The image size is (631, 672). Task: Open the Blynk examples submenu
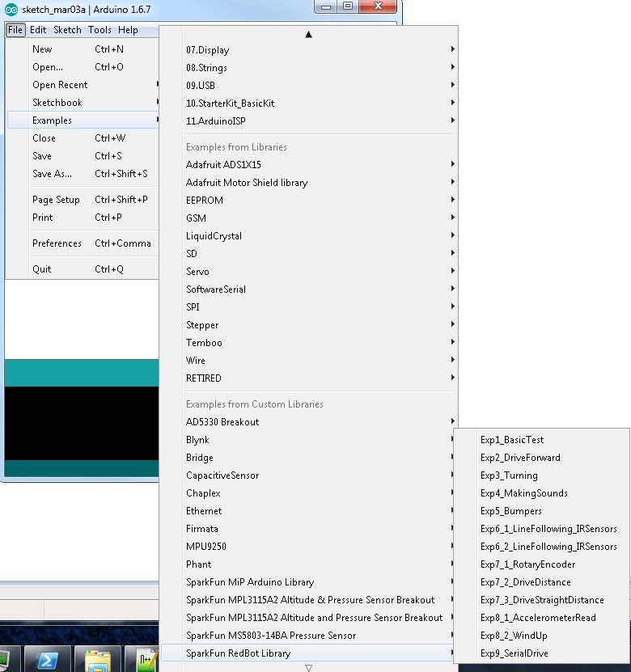pos(307,440)
